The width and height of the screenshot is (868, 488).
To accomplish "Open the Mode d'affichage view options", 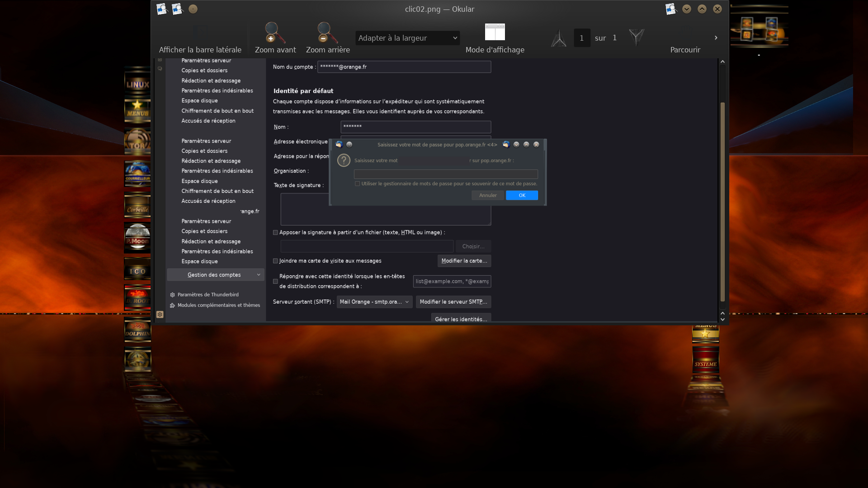I will pos(495,38).
